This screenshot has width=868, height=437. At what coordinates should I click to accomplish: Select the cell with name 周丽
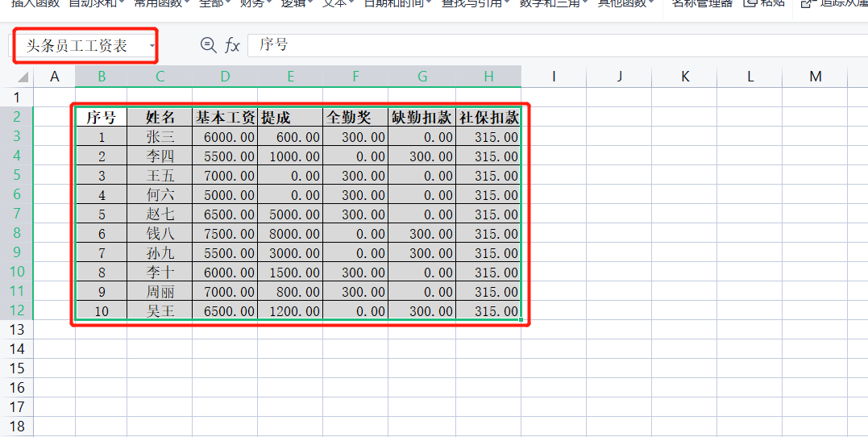pyautogui.click(x=160, y=291)
